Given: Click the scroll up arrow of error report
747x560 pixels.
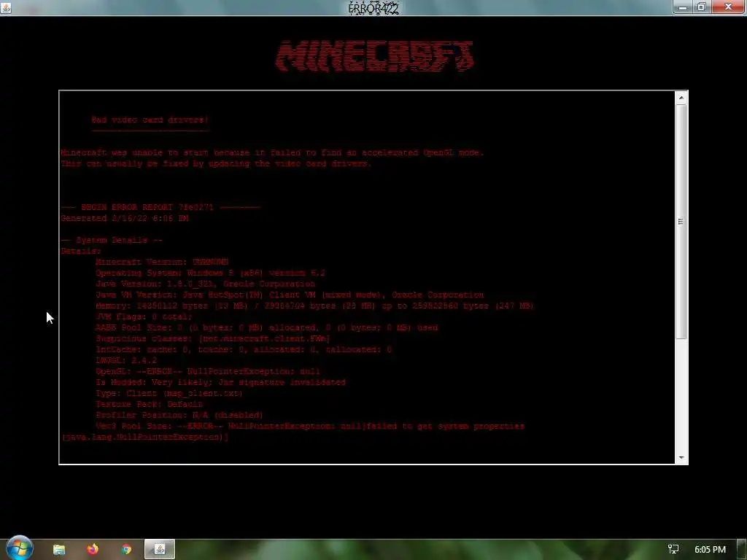Looking at the screenshot, I should coord(681,98).
